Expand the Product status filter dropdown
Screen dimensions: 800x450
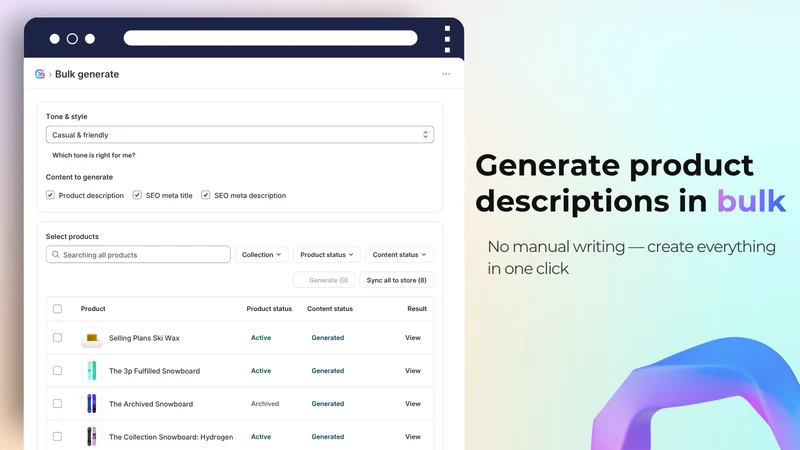point(327,255)
